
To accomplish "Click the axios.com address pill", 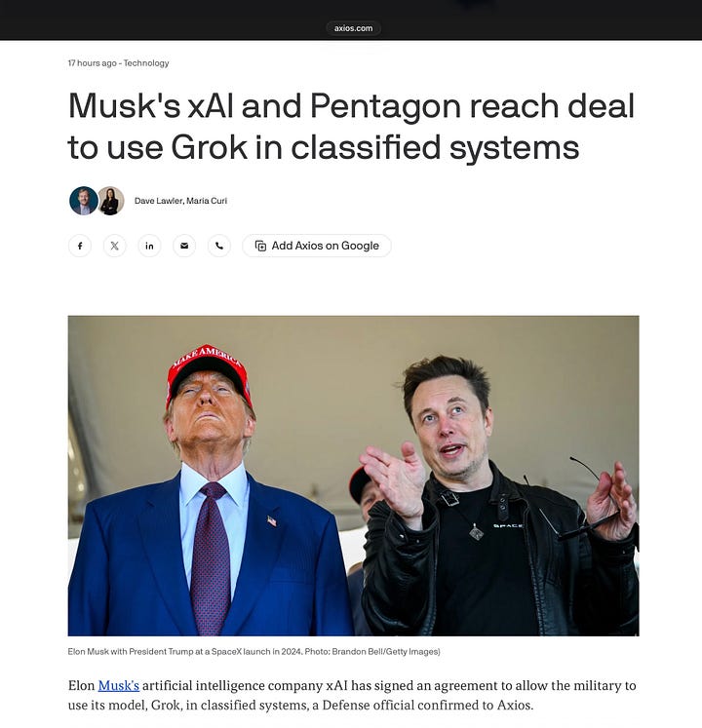I will tap(354, 28).
